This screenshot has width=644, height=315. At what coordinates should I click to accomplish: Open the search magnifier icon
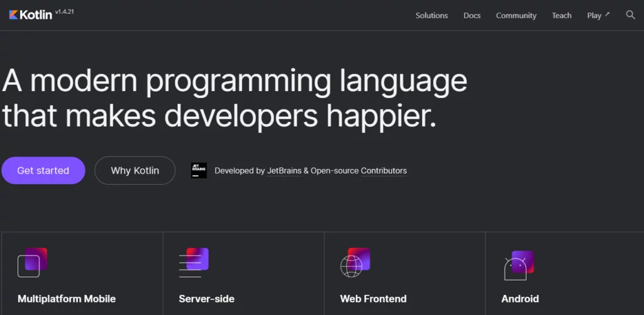click(630, 15)
